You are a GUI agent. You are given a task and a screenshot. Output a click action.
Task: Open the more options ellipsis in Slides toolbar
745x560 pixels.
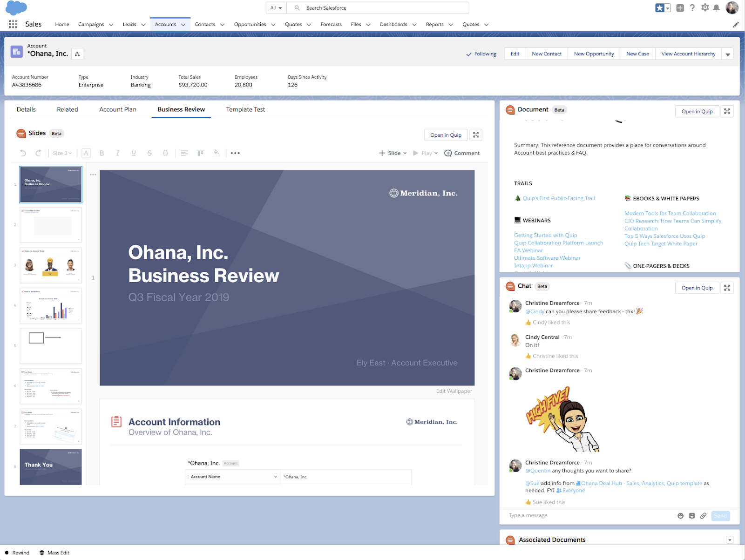(235, 153)
